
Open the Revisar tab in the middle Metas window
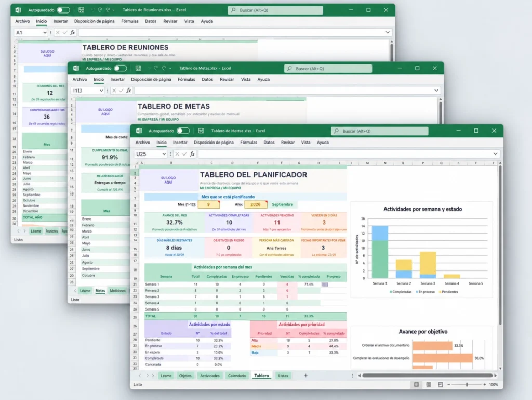tap(227, 79)
